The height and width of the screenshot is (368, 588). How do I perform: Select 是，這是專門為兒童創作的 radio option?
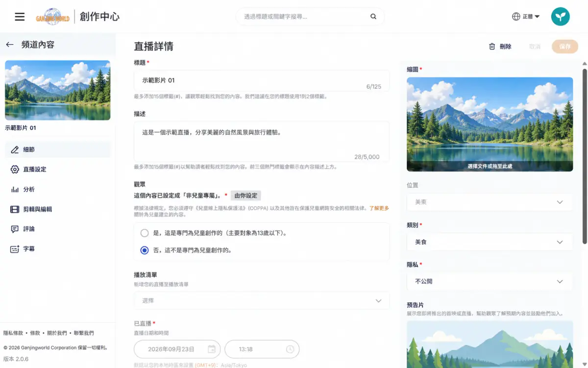pyautogui.click(x=145, y=233)
